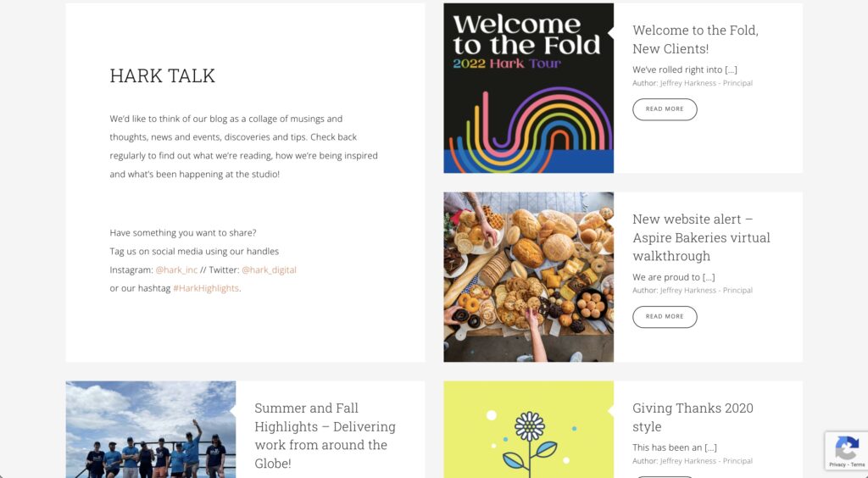The image size is (868, 478).
Task: Open the Aspire Bakeries pastry photo
Action: pyautogui.click(x=528, y=277)
